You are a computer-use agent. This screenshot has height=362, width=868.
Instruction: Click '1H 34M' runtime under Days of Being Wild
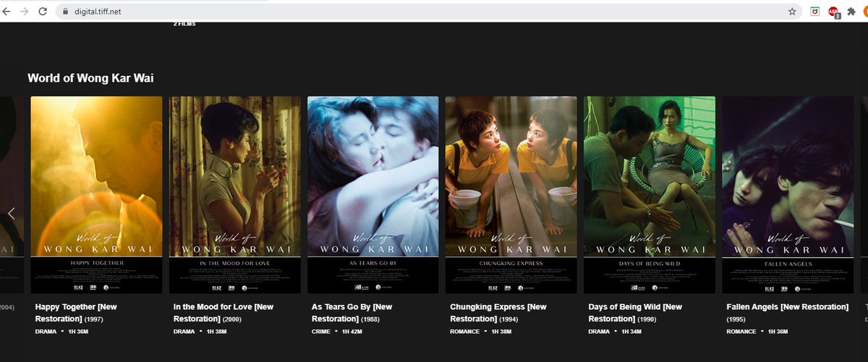(630, 332)
